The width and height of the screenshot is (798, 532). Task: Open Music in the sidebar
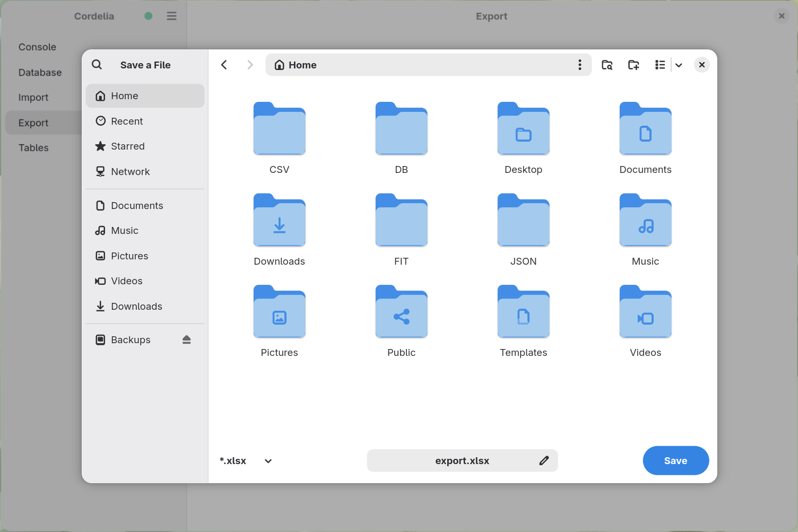coord(145,231)
